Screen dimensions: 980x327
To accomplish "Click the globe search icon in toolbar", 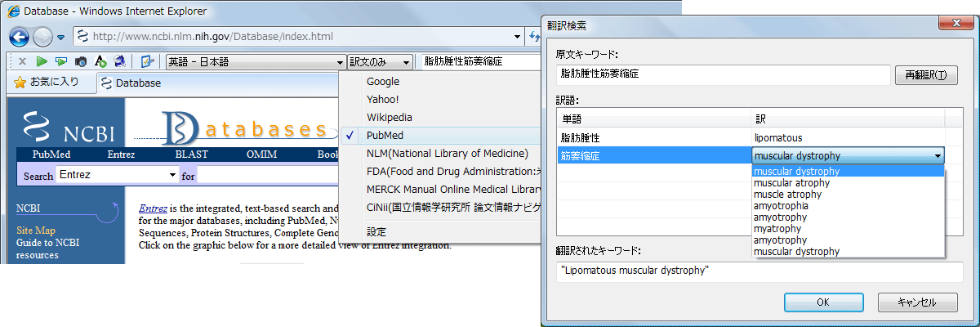I will click(119, 61).
